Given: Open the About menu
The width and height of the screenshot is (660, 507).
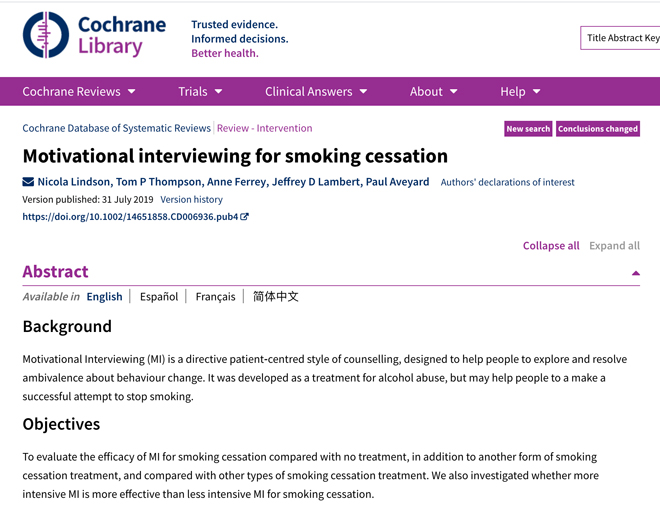Looking at the screenshot, I should 434,91.
